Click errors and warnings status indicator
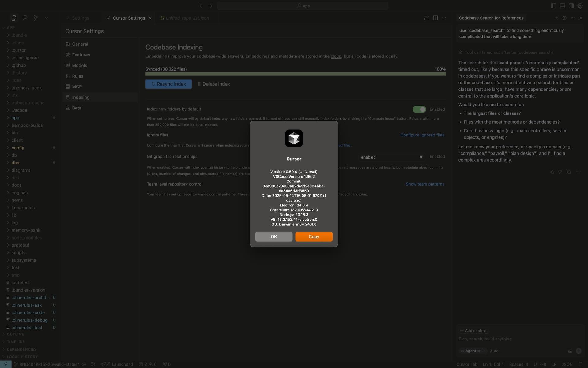Screen dimensions: 588x368 148,364
